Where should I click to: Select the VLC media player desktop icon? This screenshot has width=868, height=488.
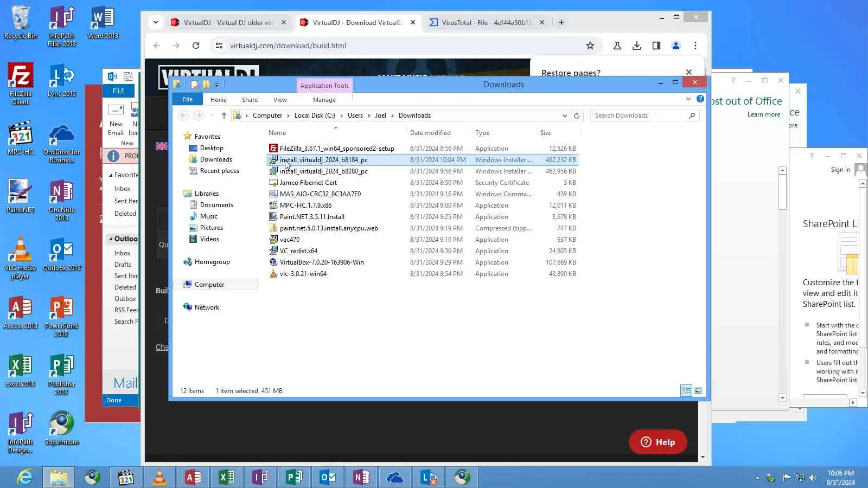tap(21, 258)
